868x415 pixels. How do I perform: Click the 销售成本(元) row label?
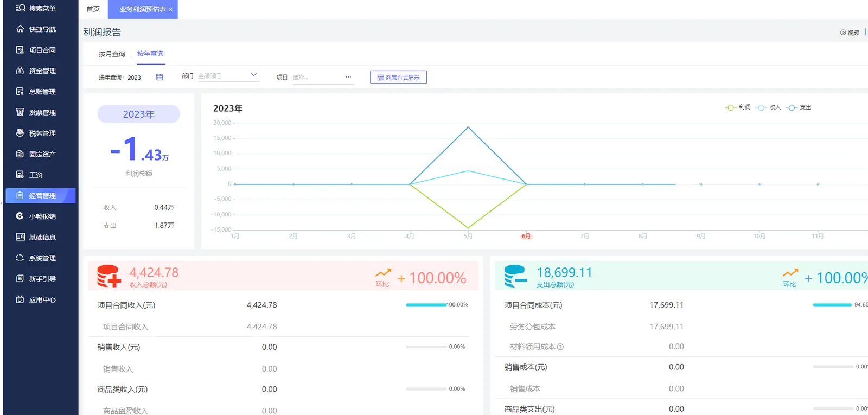[x=525, y=367]
